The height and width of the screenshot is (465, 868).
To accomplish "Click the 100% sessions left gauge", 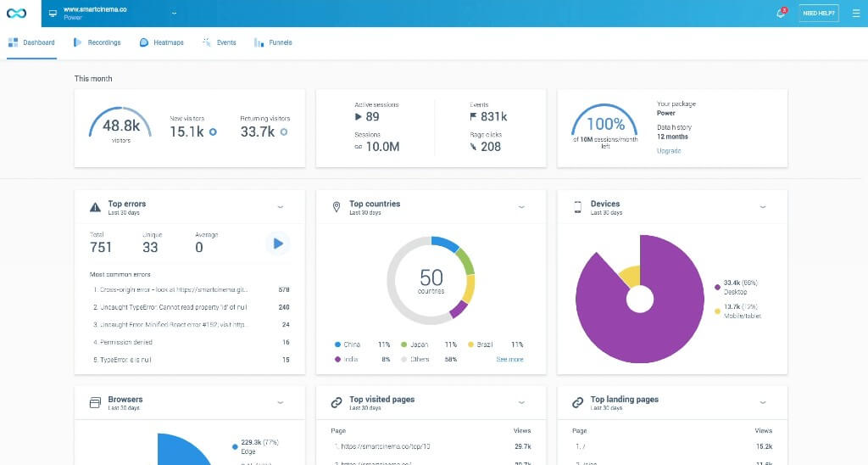I will (605, 125).
